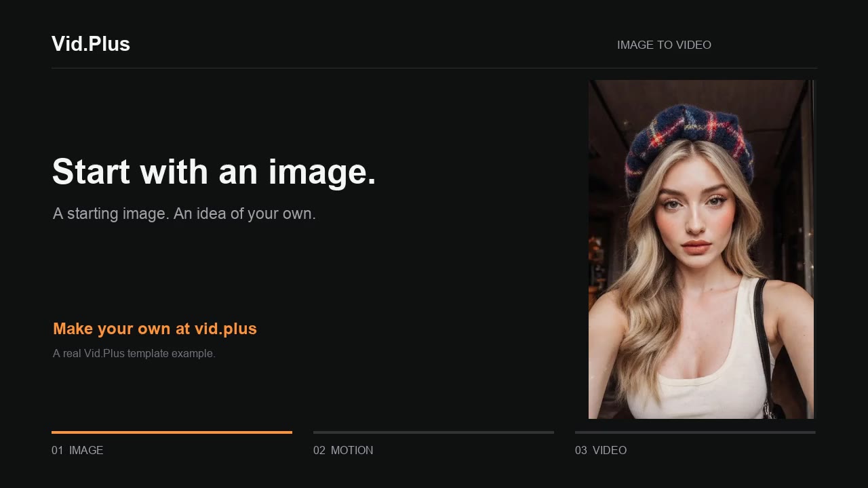
Task: Click the gray progress bar above VIDEO
Action: (x=695, y=432)
